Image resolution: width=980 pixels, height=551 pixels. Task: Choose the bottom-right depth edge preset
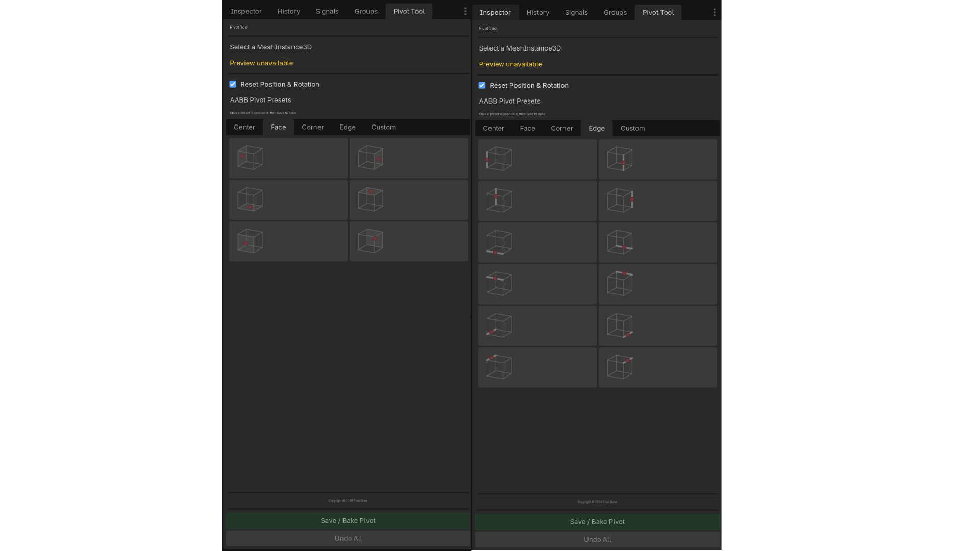[657, 325]
